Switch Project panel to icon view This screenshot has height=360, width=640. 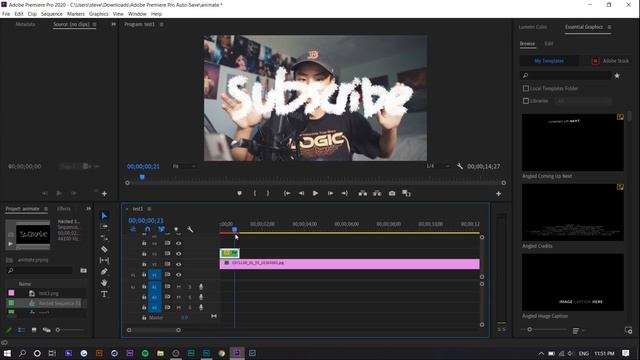click(x=34, y=330)
